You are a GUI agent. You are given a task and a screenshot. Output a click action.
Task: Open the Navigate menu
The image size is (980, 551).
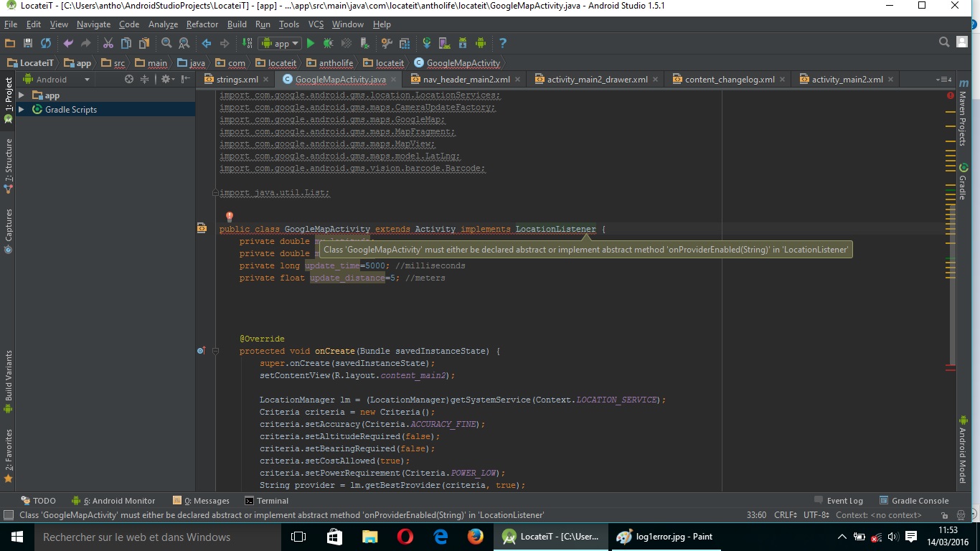(93, 24)
